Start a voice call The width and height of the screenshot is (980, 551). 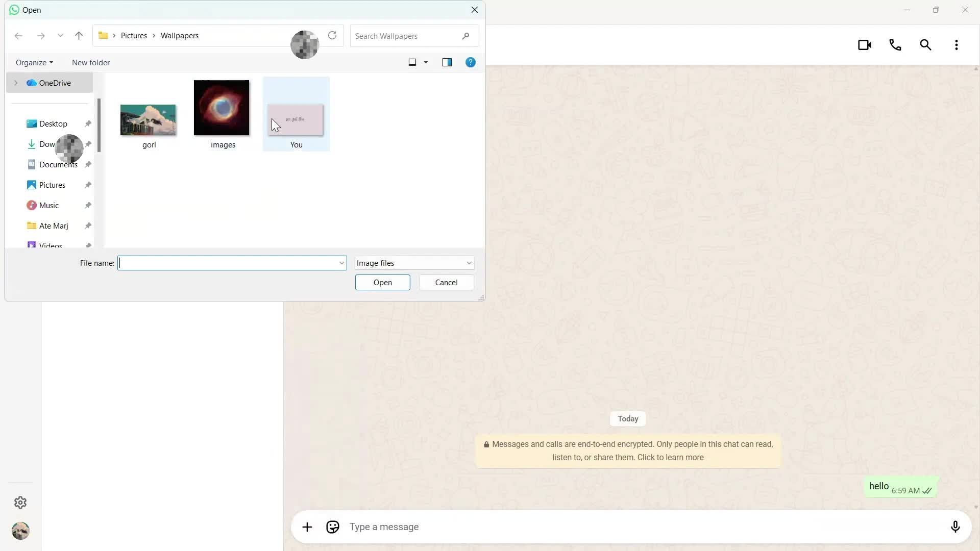(895, 45)
